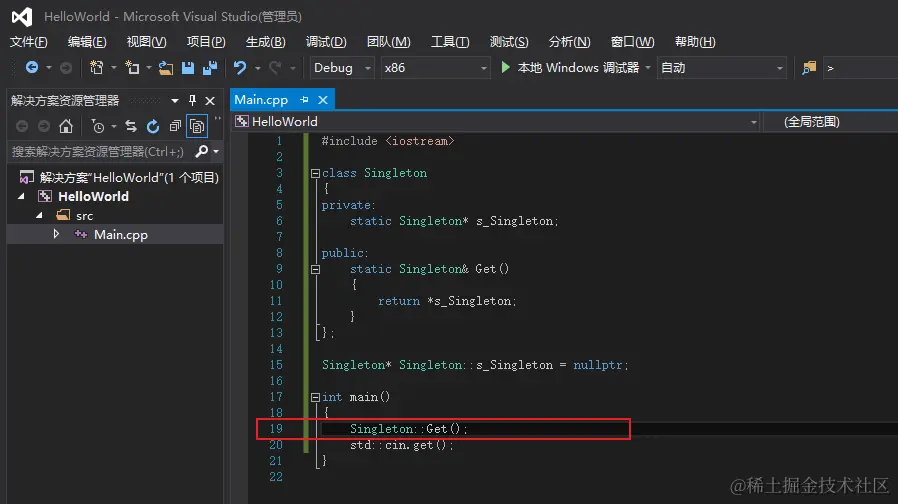This screenshot has height=504, width=898.
Task: Expand the Main.cpp tree node
Action: pos(56,234)
